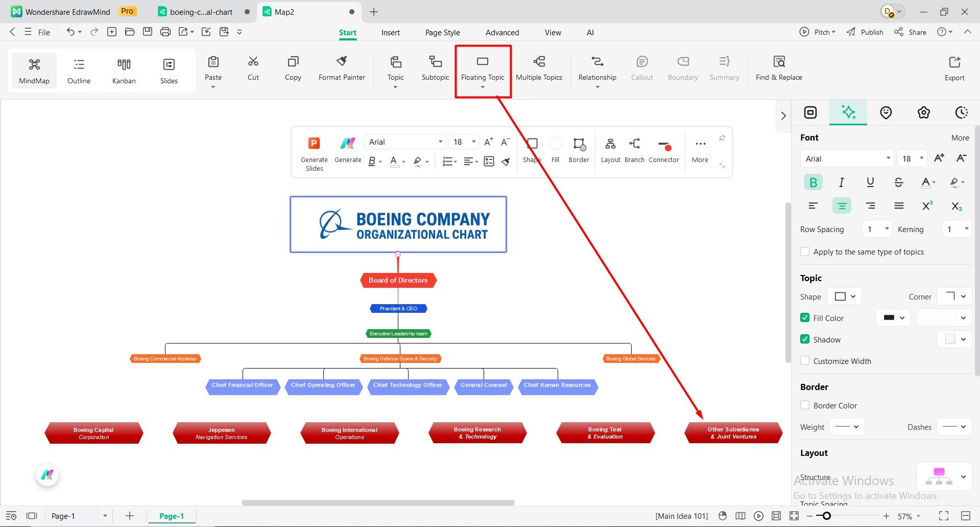980x527 pixels.
Task: Select the Boeing Company title topic
Action: tap(398, 224)
